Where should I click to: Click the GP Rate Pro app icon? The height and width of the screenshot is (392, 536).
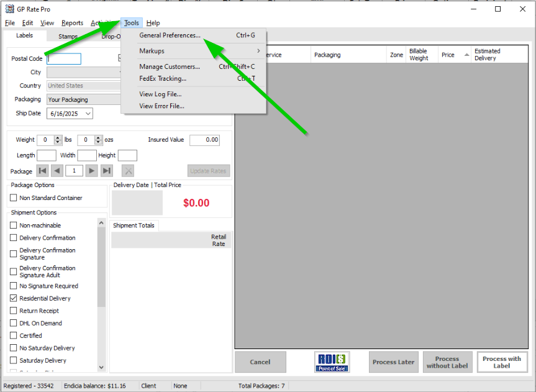pyautogui.click(x=9, y=9)
